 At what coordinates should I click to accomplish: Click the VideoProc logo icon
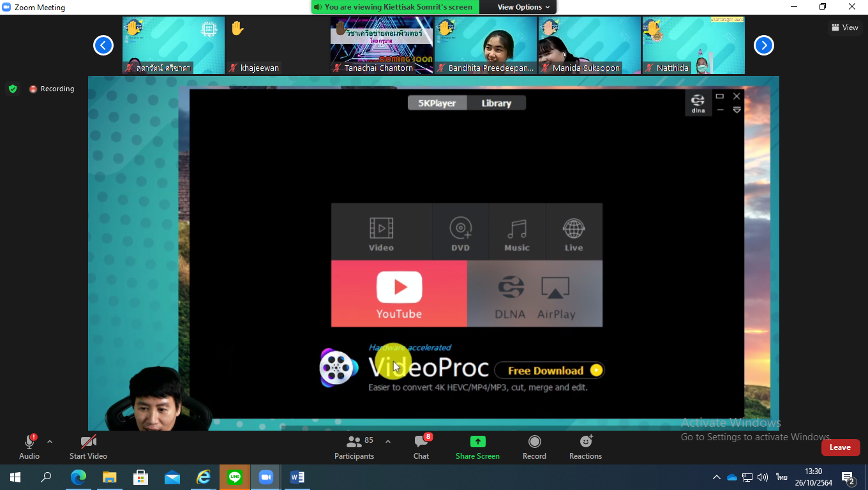click(339, 367)
